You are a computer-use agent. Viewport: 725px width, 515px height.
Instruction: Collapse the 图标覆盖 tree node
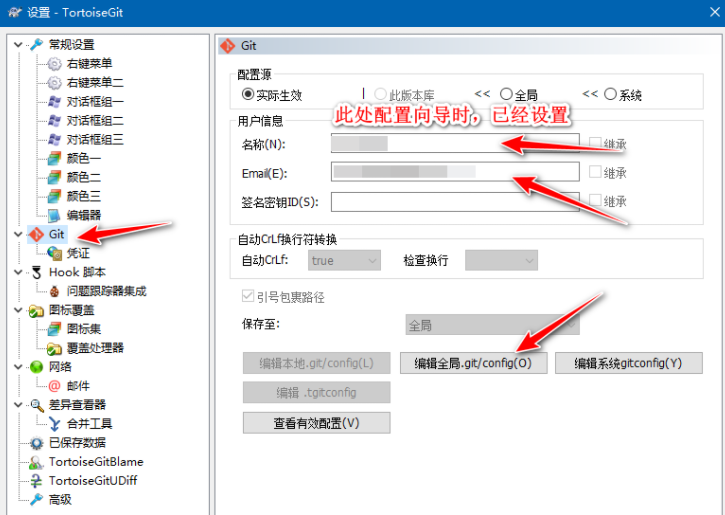(18, 310)
